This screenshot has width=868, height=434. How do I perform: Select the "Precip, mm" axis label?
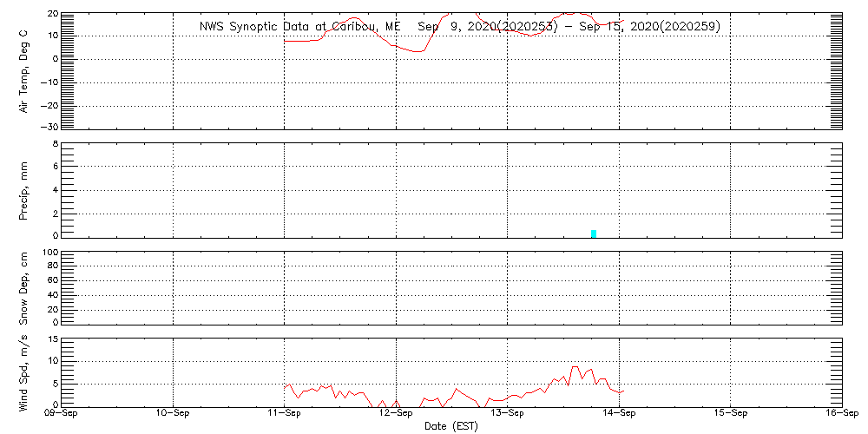[24, 189]
